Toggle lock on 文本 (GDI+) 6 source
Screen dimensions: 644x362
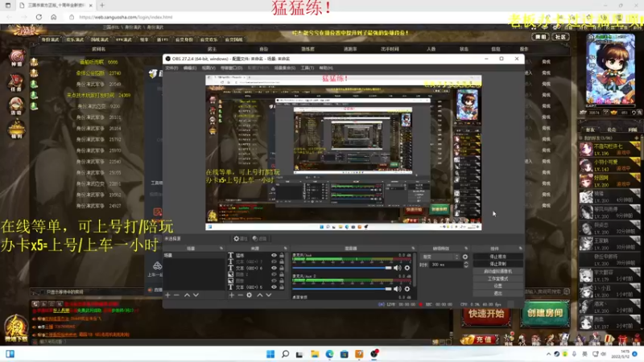pyautogui.click(x=282, y=268)
